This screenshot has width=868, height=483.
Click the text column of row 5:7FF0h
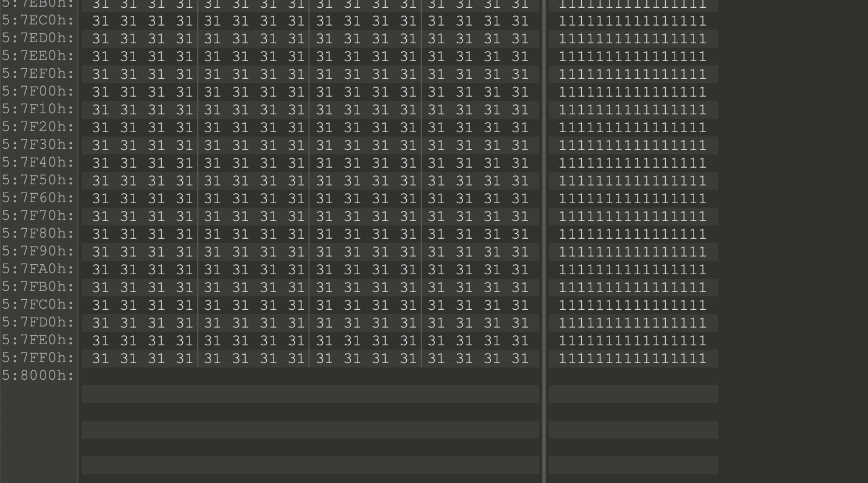tap(632, 359)
